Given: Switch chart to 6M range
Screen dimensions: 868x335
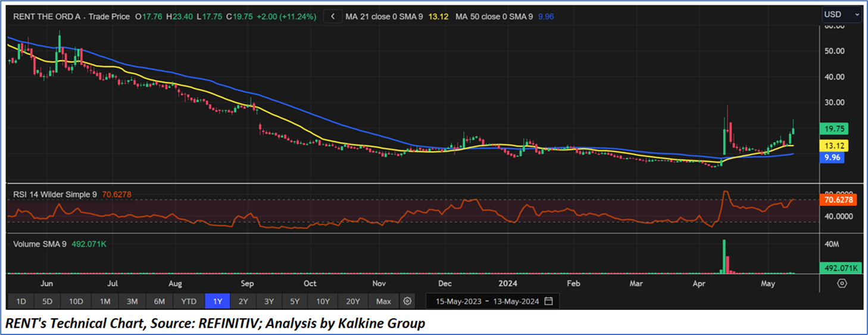Looking at the screenshot, I should click(x=159, y=301).
